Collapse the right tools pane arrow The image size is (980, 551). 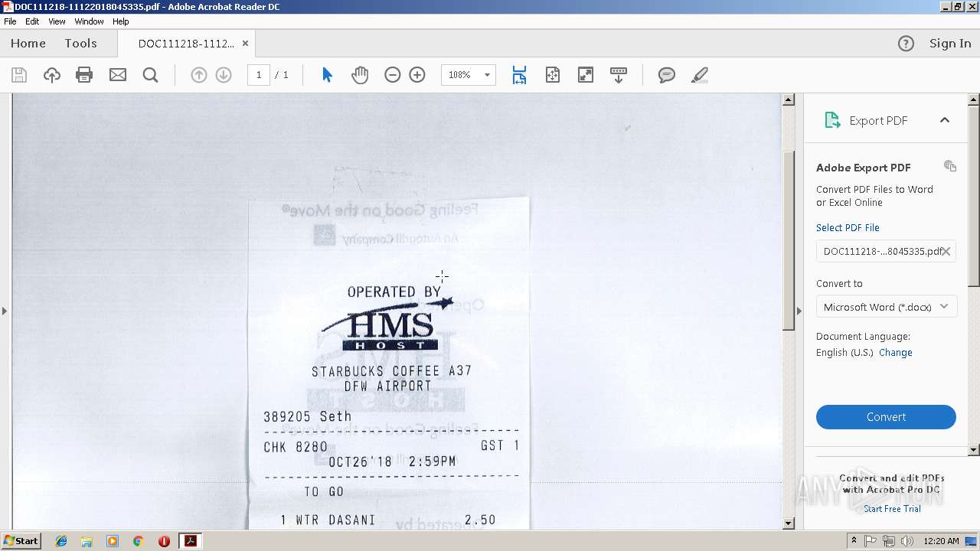(x=799, y=311)
